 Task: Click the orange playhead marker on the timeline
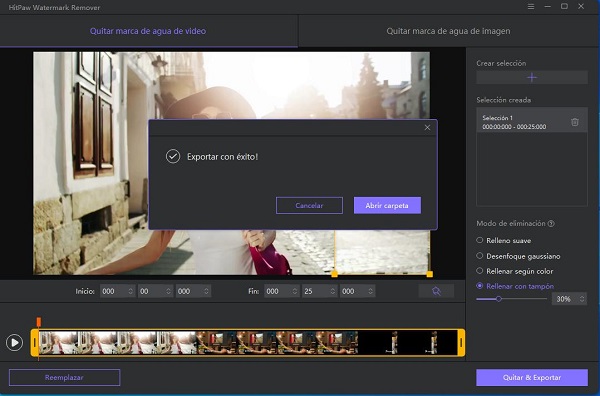click(39, 321)
